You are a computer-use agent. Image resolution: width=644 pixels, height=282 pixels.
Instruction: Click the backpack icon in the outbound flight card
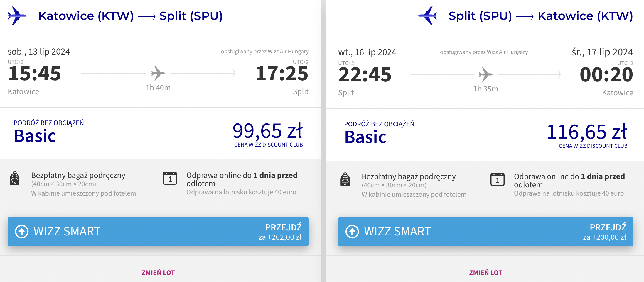[x=15, y=178]
